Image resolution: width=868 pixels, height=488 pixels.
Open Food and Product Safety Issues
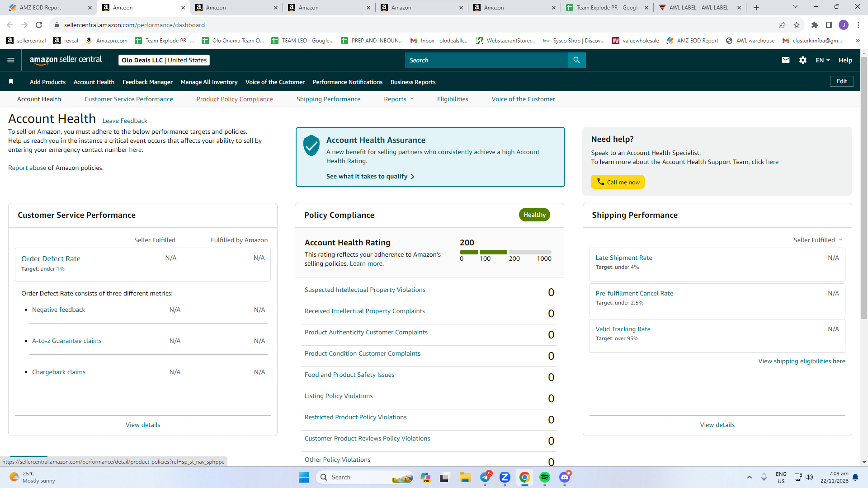(x=349, y=375)
